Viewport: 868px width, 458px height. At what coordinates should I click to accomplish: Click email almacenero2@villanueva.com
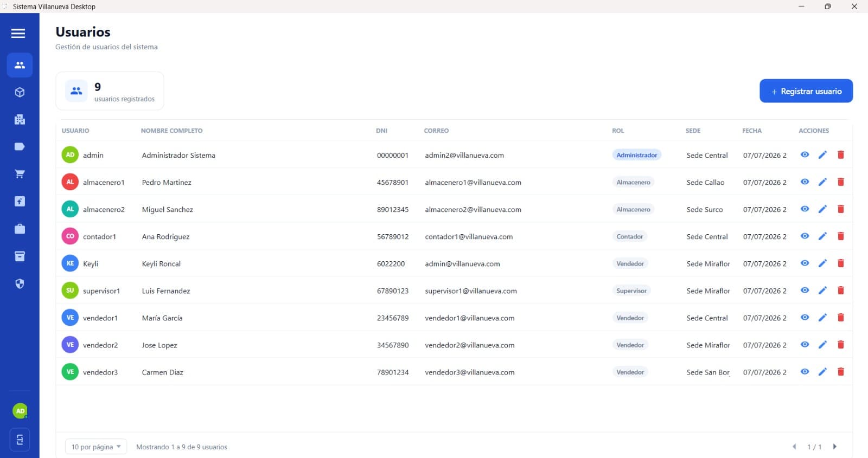tap(473, 209)
